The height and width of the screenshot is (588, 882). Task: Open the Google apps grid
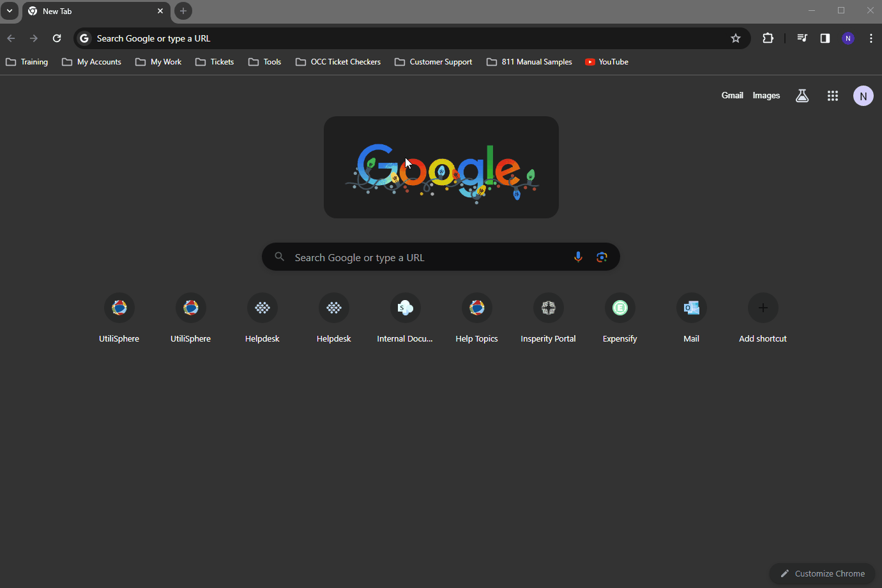(833, 96)
